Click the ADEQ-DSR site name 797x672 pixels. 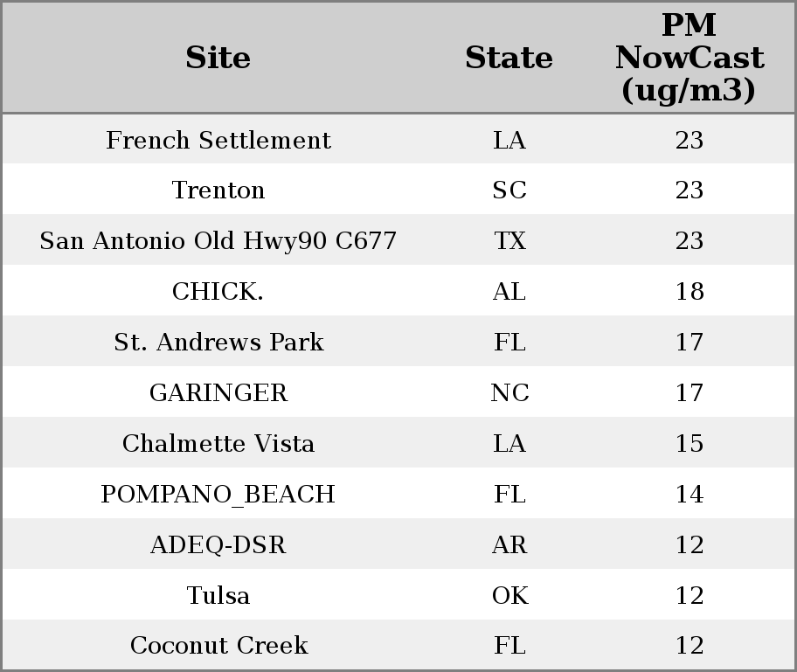[218, 545]
